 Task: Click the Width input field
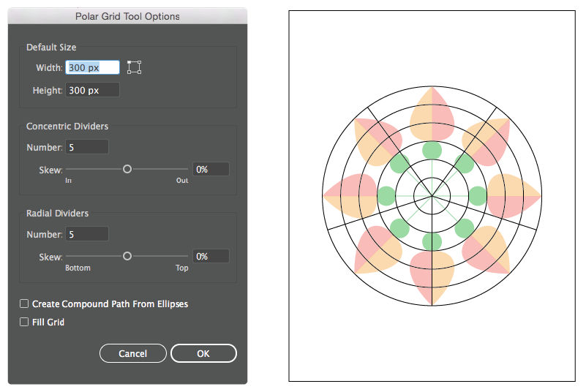coord(92,67)
